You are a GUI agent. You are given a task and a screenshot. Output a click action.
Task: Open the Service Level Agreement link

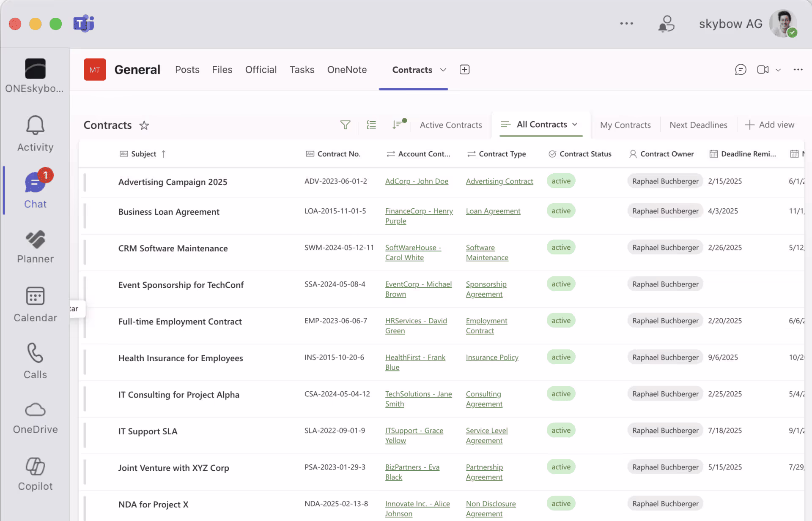[x=487, y=436]
